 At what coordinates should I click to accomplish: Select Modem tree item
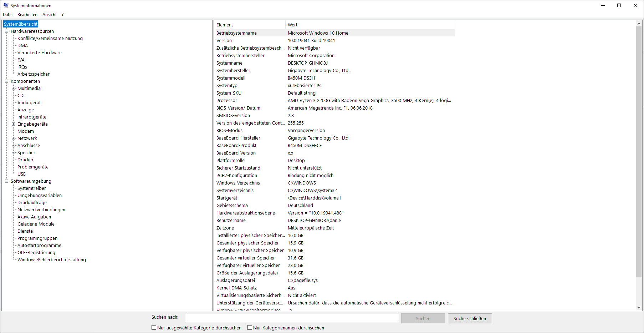click(26, 131)
